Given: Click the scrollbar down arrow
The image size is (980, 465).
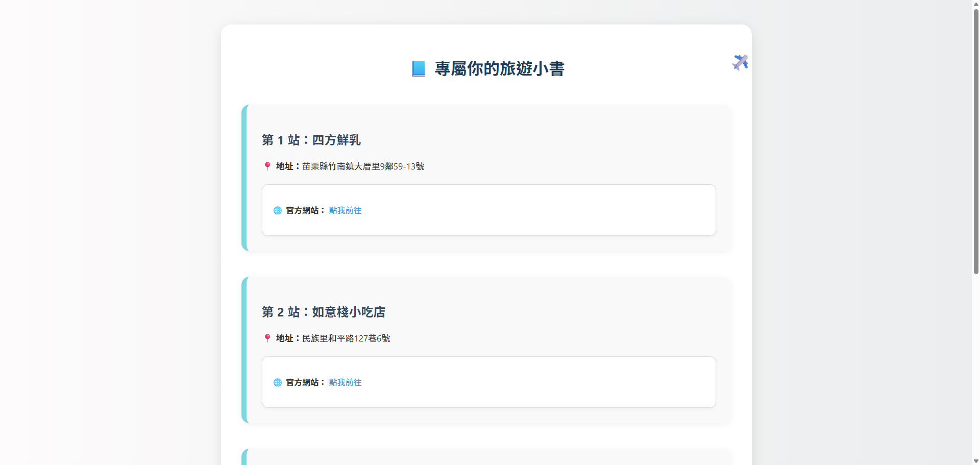Looking at the screenshot, I should point(976,461).
